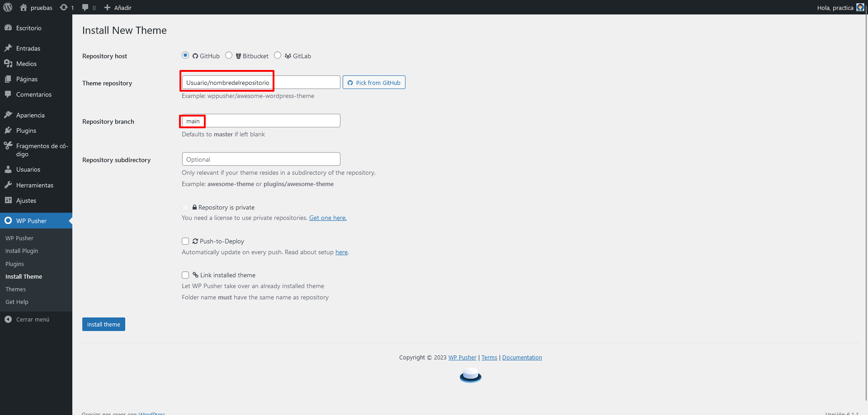Click the plus icon for Añadir

pos(107,8)
